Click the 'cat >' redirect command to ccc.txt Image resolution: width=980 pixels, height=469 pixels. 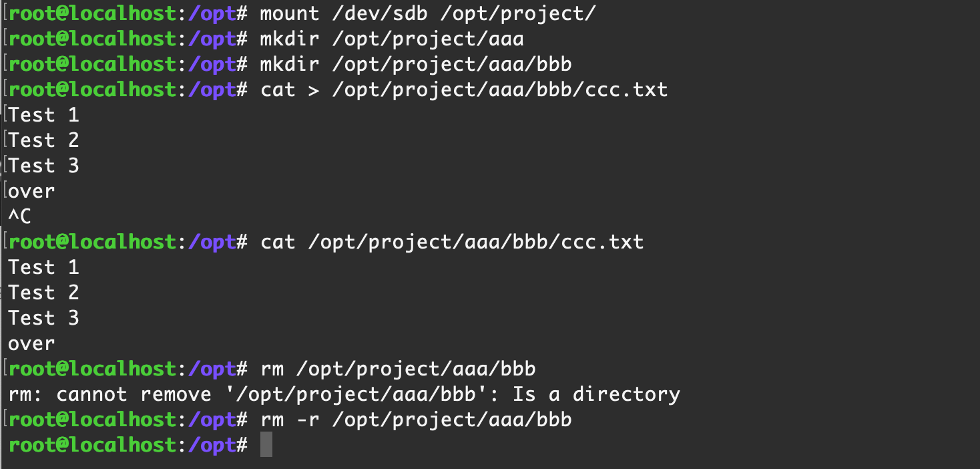coord(464,90)
